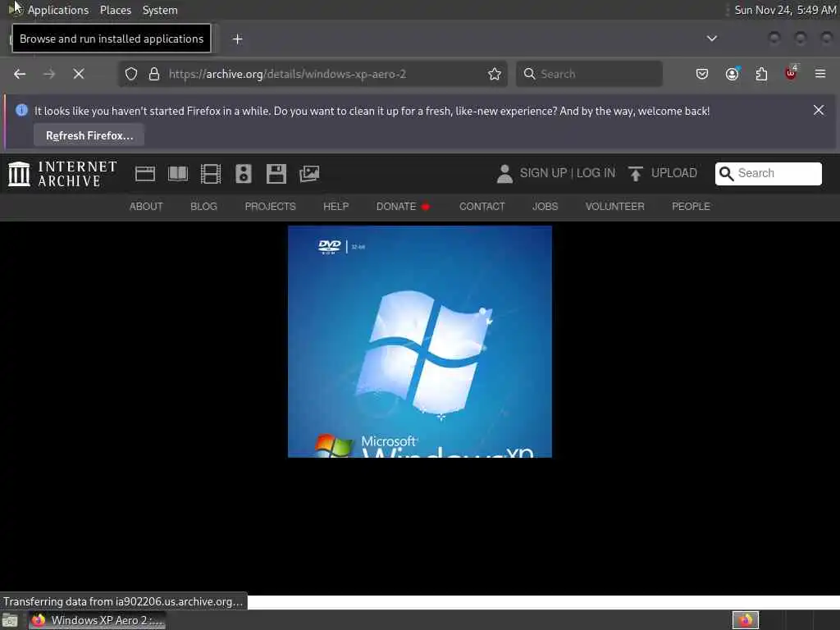Open the Texts book icon
This screenshot has width=840, height=630.
(178, 174)
